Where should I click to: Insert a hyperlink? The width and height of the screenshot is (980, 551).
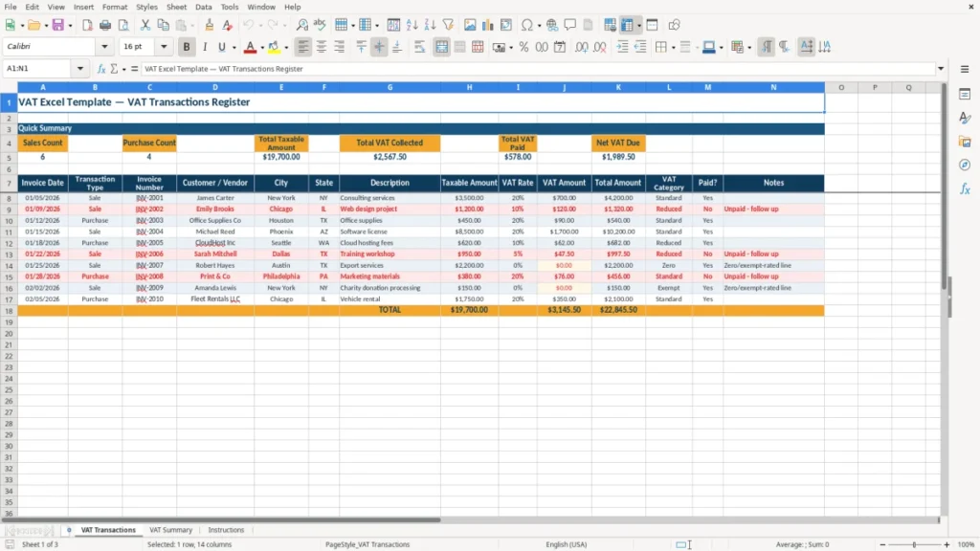coord(552,25)
